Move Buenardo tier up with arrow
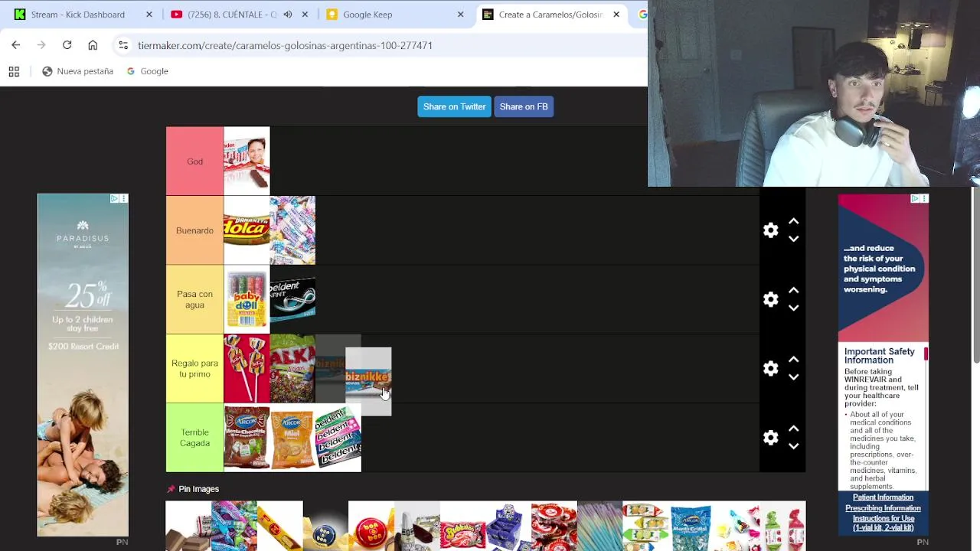 (793, 221)
